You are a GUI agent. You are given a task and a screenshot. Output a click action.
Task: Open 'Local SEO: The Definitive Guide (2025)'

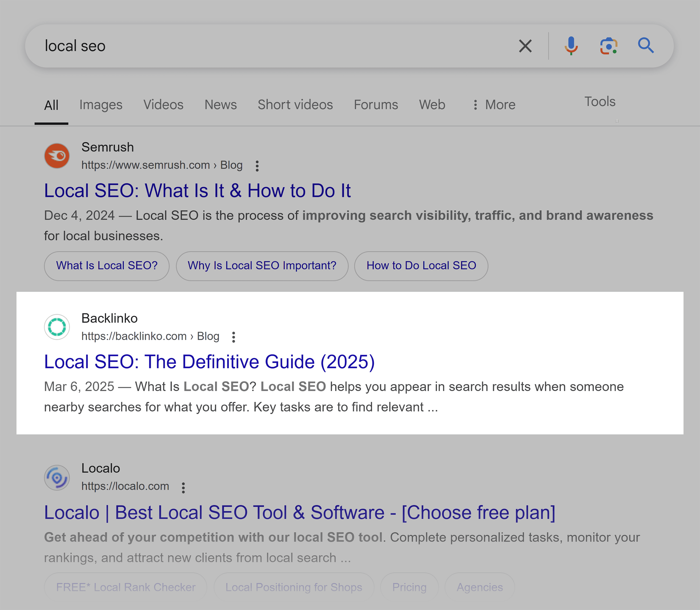coord(209,361)
